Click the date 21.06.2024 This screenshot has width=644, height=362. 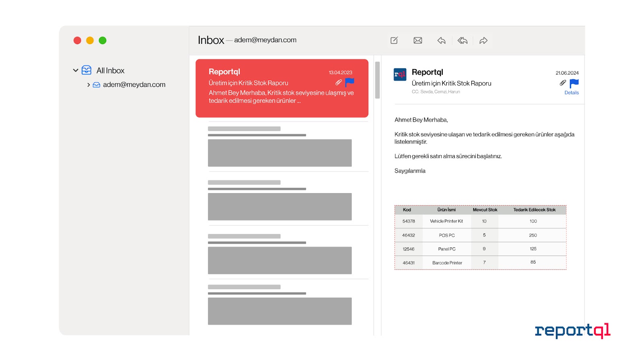tap(567, 73)
